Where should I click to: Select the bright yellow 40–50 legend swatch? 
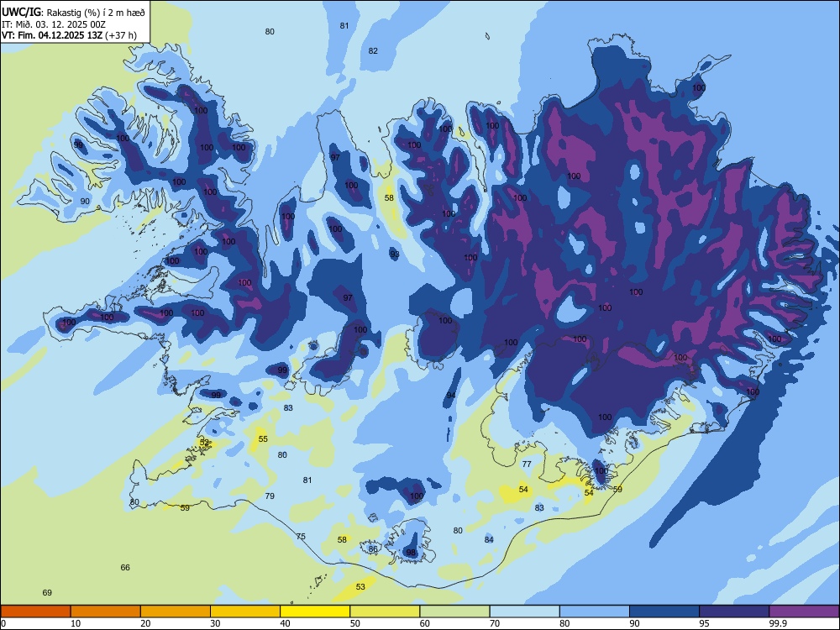coord(315,612)
